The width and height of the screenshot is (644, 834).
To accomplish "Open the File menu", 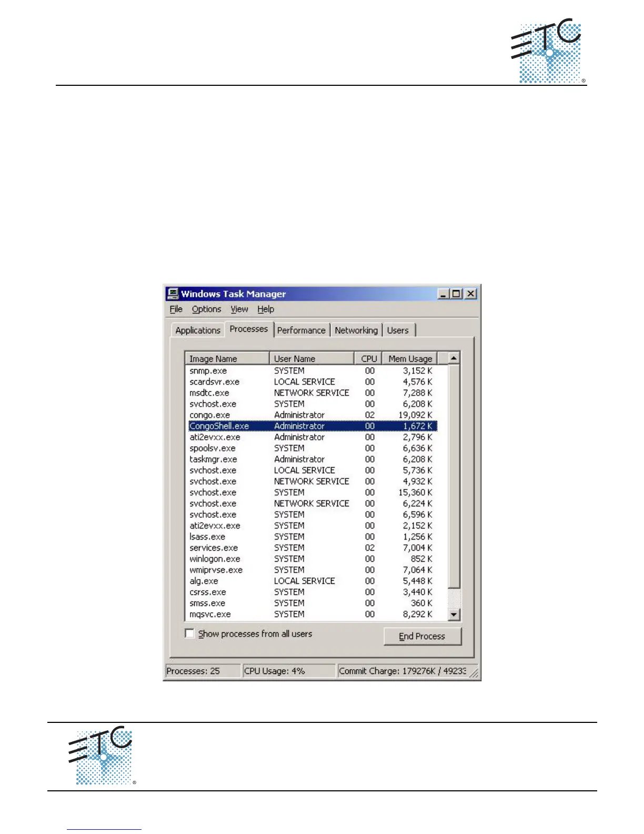I will [176, 309].
